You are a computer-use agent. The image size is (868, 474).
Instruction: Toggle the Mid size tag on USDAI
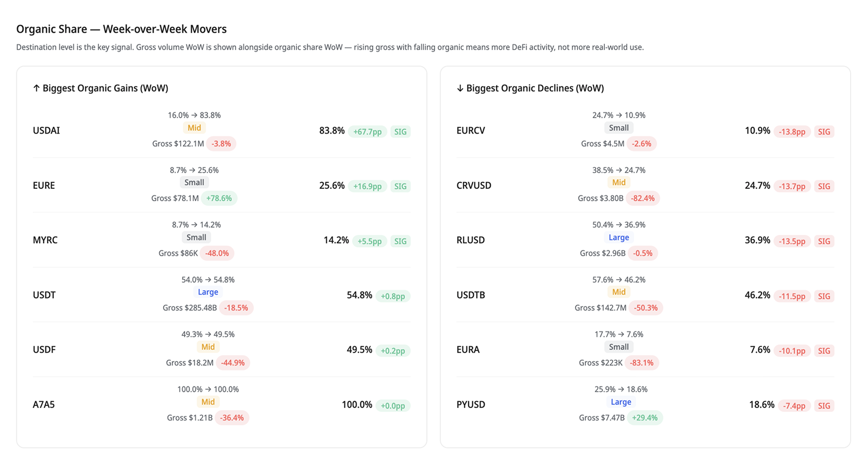(194, 128)
